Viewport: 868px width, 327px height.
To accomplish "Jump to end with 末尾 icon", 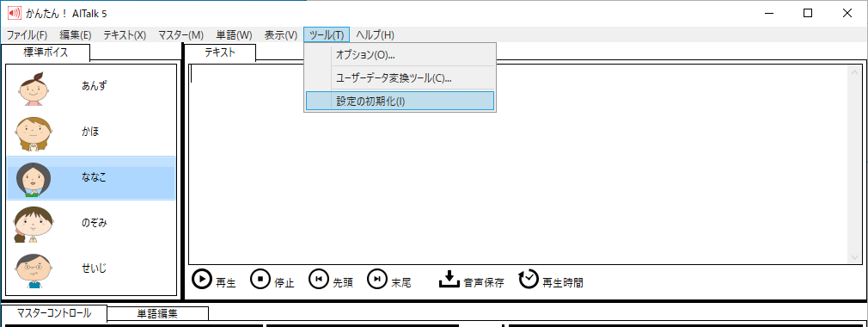I will pos(377,279).
